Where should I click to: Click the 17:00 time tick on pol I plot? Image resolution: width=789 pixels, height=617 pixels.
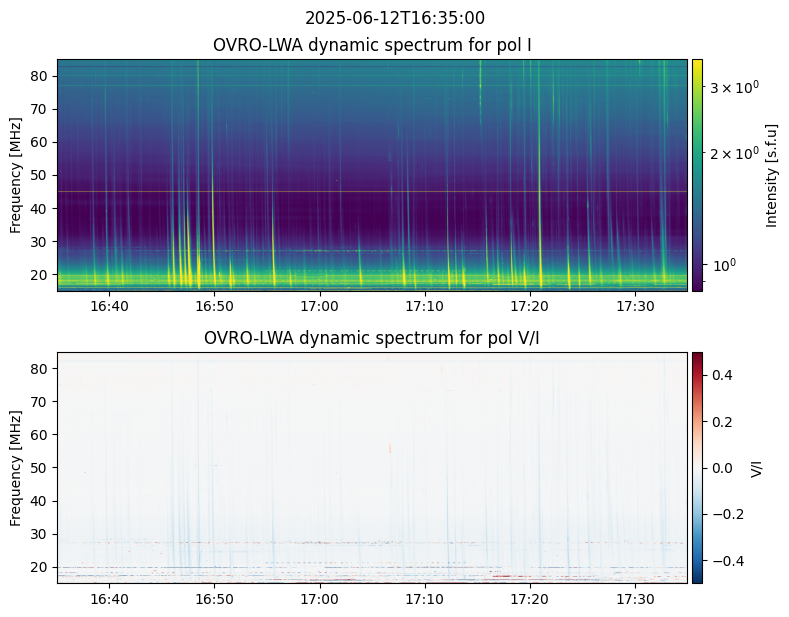pos(319,305)
